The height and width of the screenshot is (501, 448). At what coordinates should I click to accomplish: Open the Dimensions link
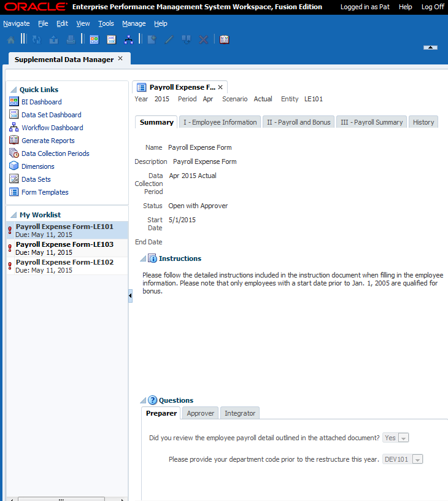coord(37,166)
